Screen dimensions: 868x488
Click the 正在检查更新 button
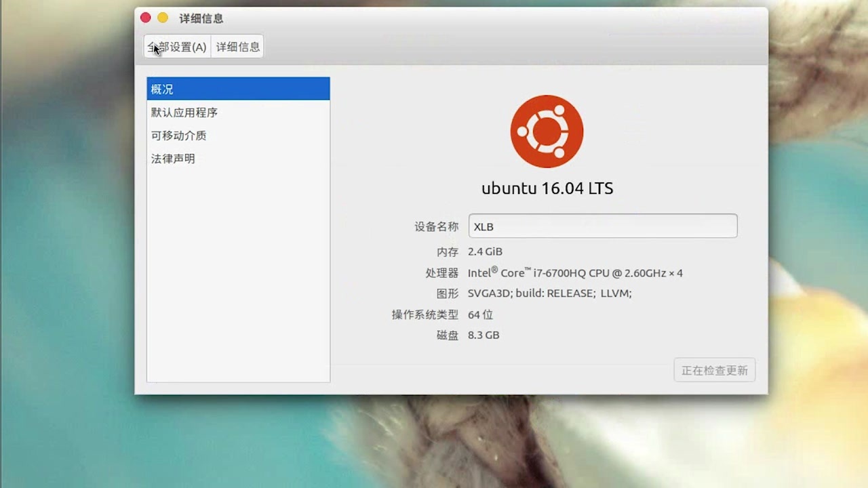tap(715, 370)
